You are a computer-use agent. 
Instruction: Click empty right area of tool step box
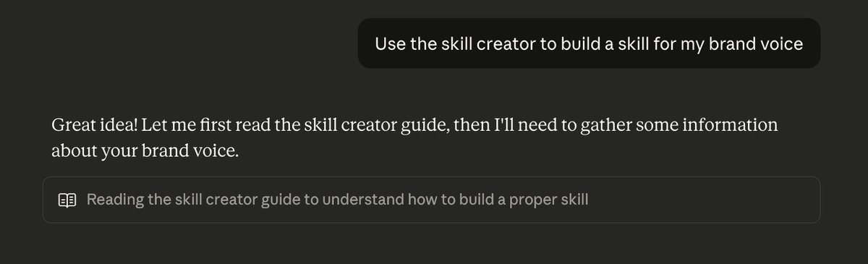705,200
